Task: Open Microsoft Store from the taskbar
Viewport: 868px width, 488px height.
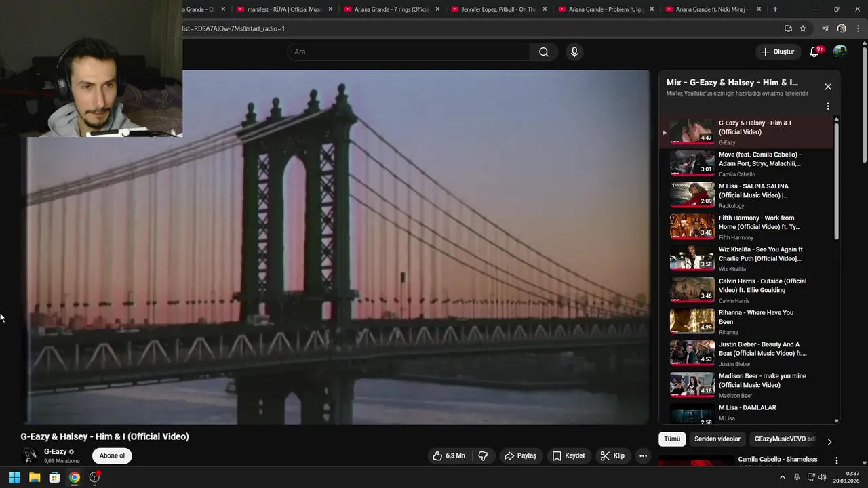Action: tap(54, 477)
